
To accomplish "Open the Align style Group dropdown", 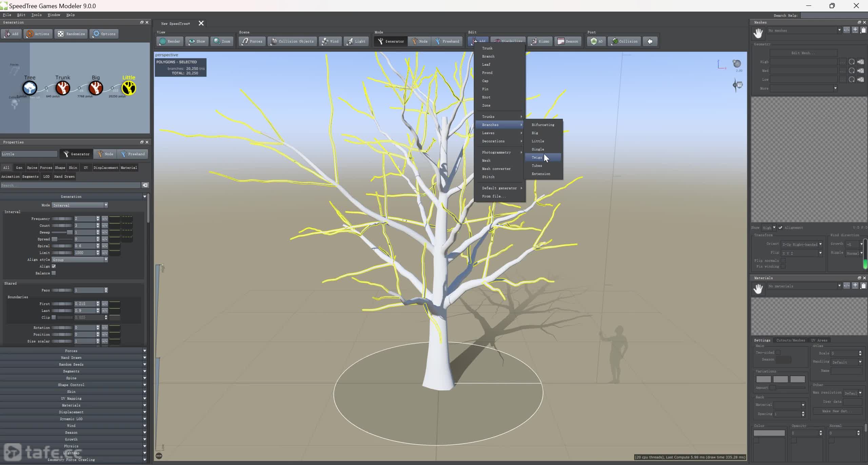I will coord(80,260).
